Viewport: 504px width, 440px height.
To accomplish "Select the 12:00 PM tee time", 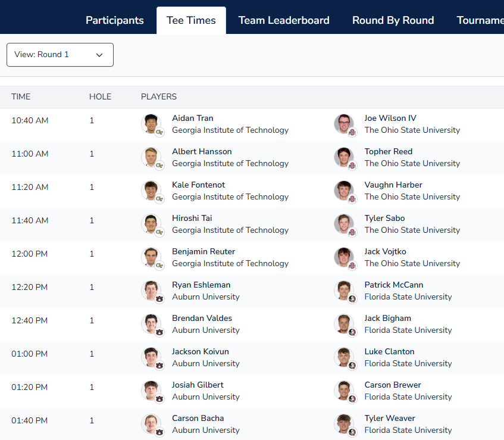I will pos(30,254).
